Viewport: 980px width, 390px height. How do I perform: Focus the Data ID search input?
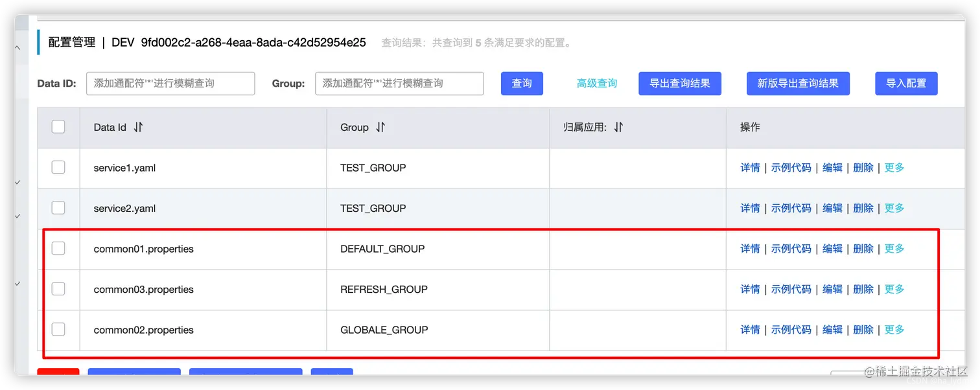(170, 84)
